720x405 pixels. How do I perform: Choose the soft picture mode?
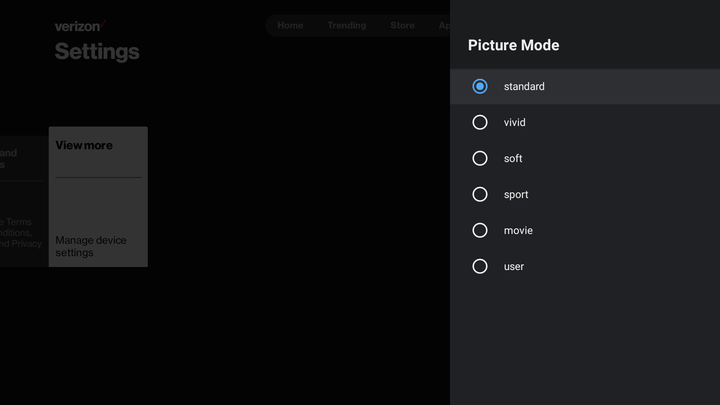[x=585, y=158]
